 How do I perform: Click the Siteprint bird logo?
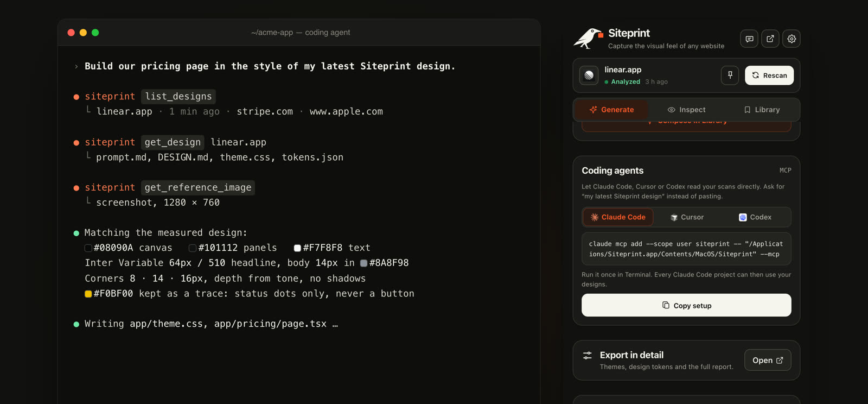[588, 38]
